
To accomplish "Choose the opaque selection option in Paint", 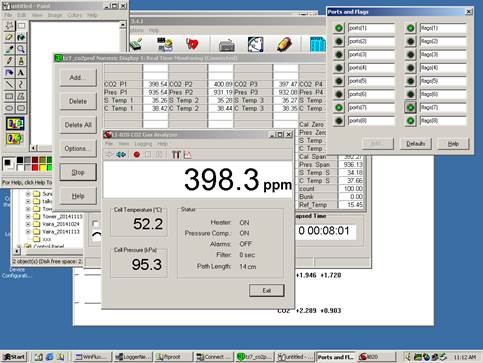I will 15,123.
